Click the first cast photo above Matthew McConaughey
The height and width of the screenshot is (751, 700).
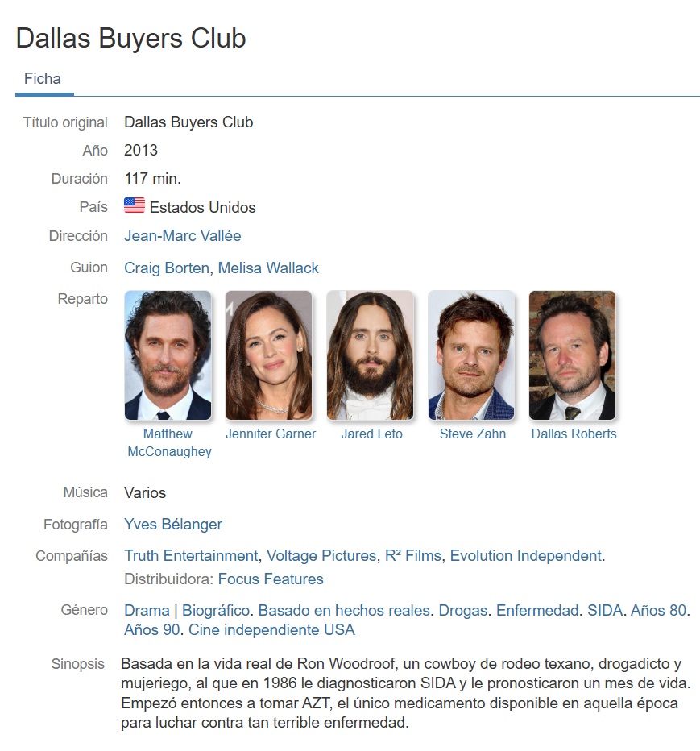point(168,355)
